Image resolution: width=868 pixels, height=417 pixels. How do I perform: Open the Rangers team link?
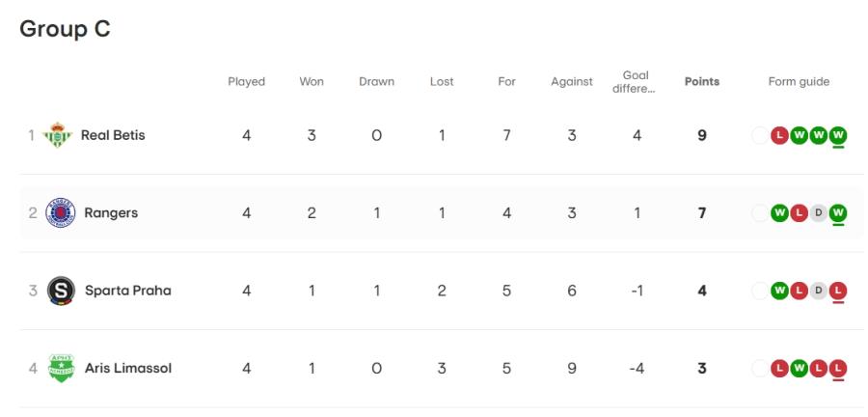point(111,213)
